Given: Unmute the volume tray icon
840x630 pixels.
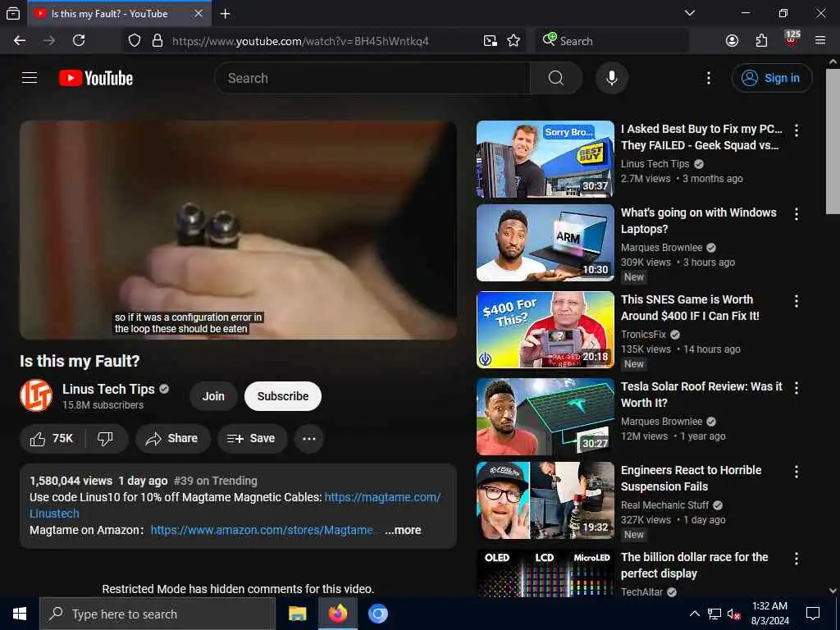Looking at the screenshot, I should click(x=734, y=614).
